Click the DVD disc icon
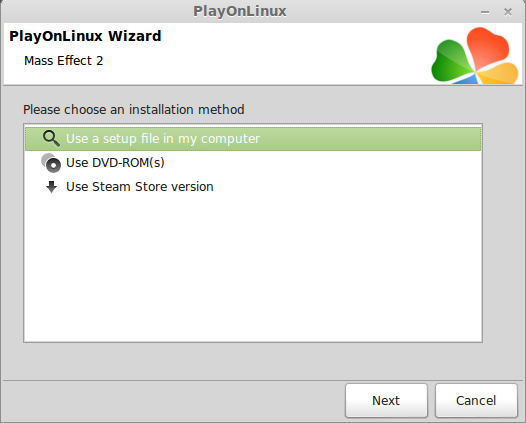The image size is (526, 423). (x=51, y=163)
